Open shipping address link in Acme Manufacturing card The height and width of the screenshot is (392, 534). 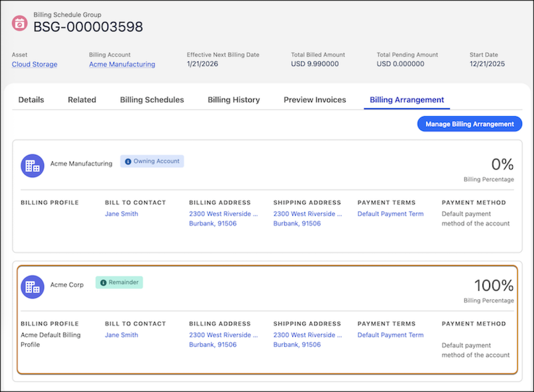click(x=308, y=218)
